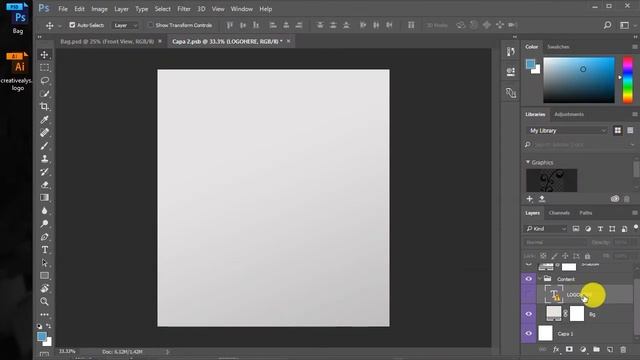Viewport: 640px width, 360px height.
Task: Delete the selected layer
Action: [x=623, y=349]
